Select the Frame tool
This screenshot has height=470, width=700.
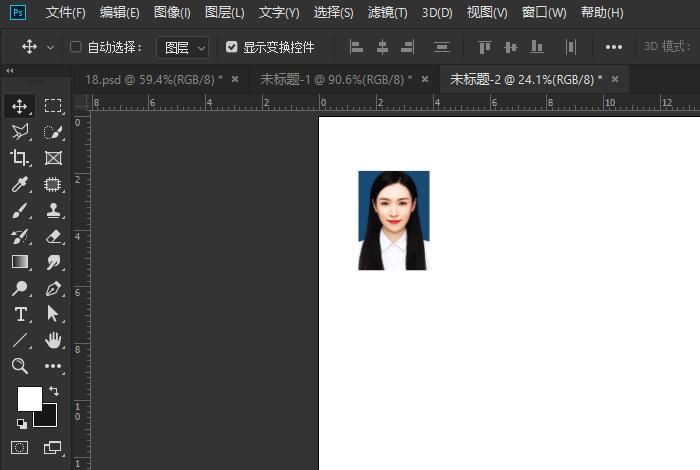click(x=53, y=158)
